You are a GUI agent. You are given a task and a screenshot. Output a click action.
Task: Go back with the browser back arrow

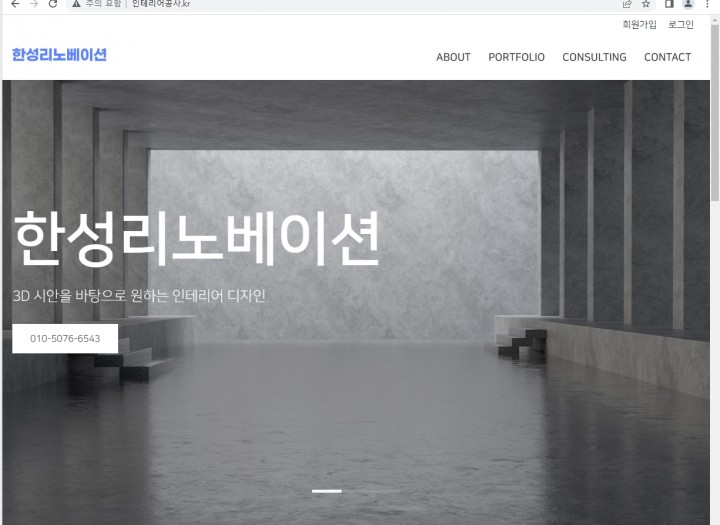click(15, 4)
